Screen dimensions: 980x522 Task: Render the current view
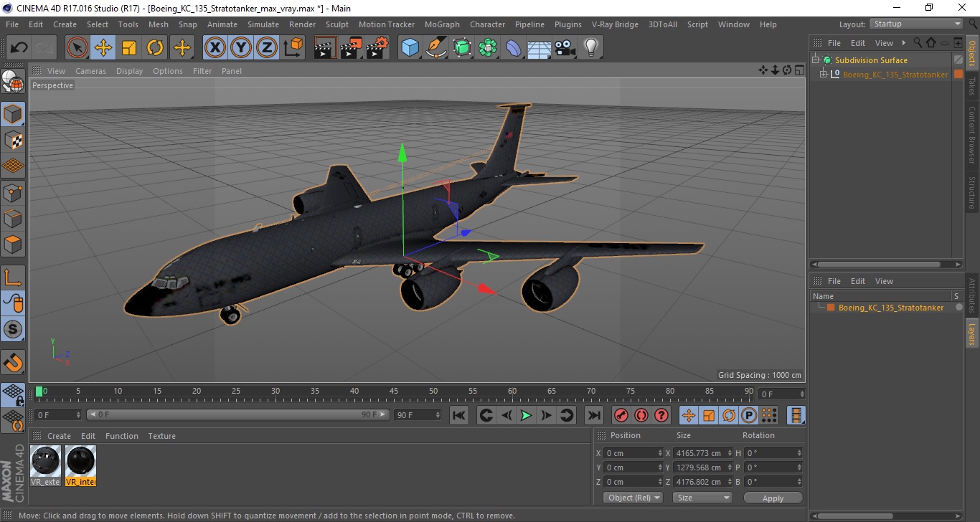pyautogui.click(x=325, y=48)
